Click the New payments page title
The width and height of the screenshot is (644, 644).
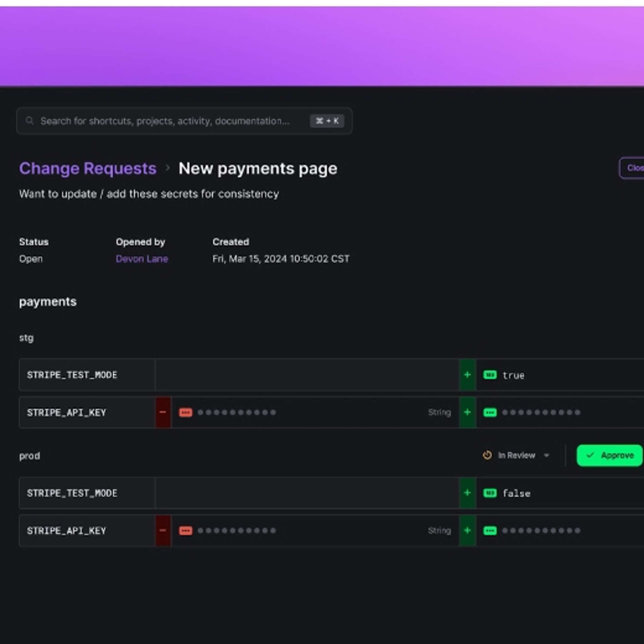(258, 168)
